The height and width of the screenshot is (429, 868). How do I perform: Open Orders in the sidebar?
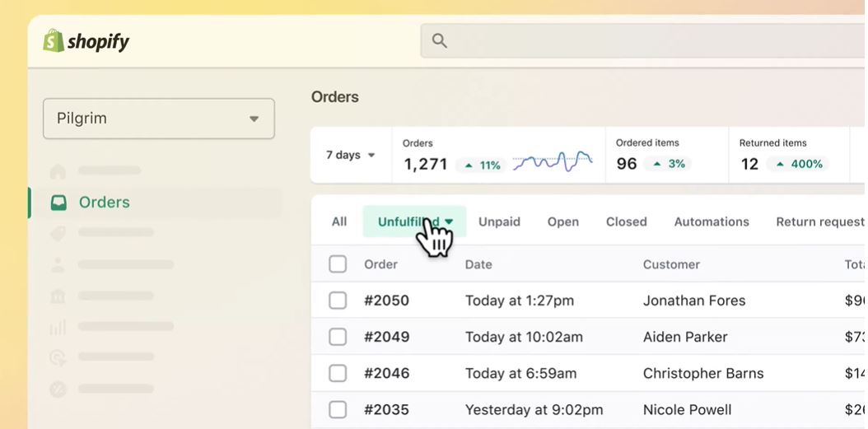pos(105,202)
